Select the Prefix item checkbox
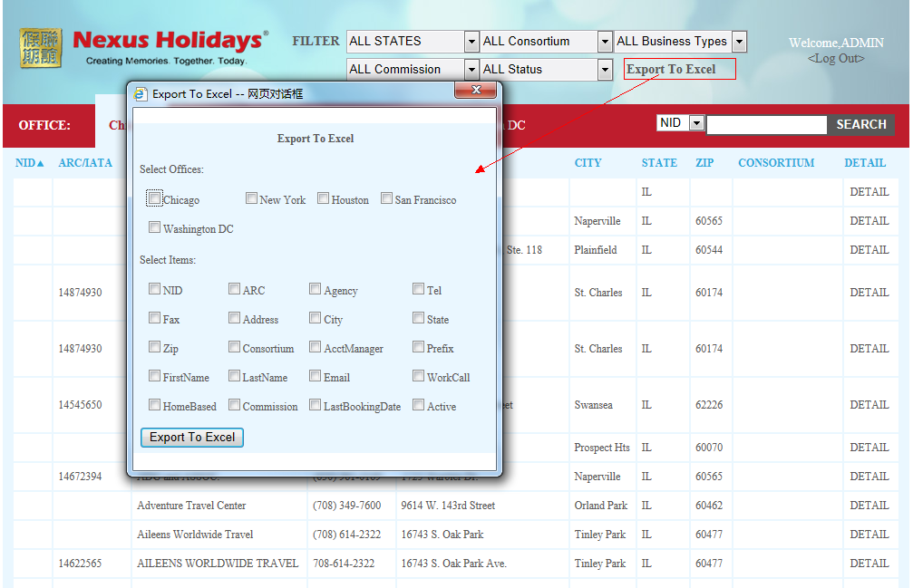The width and height of the screenshot is (913, 588). 418,347
